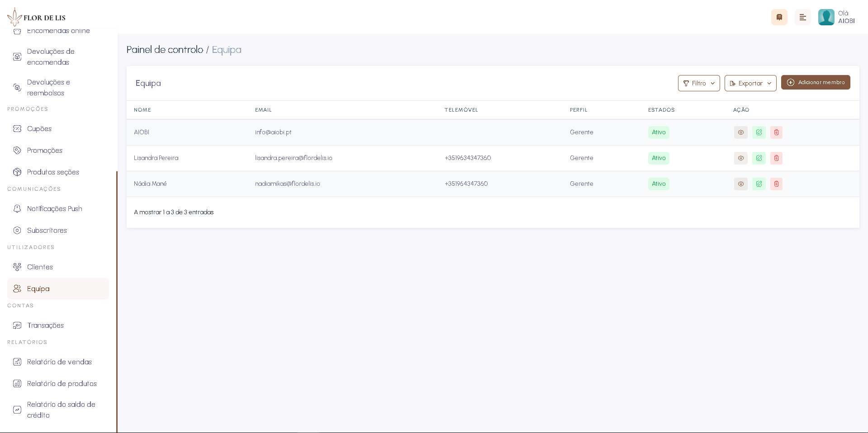Select the Promoções tag icon
868x433 pixels.
(17, 150)
